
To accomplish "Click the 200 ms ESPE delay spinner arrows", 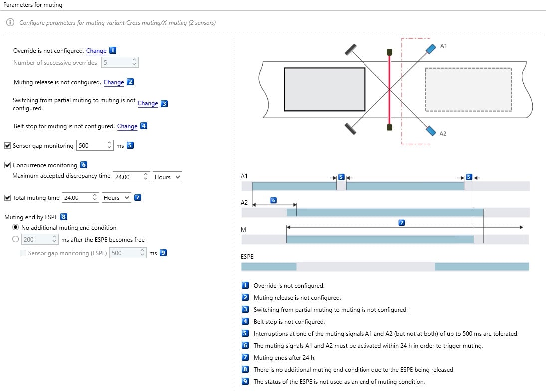I will coord(54,239).
